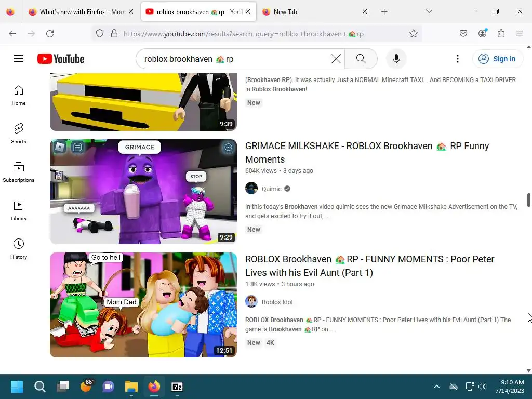Viewport: 532px width, 399px height.
Task: Open Shorts in the sidebar
Action: [19, 134]
